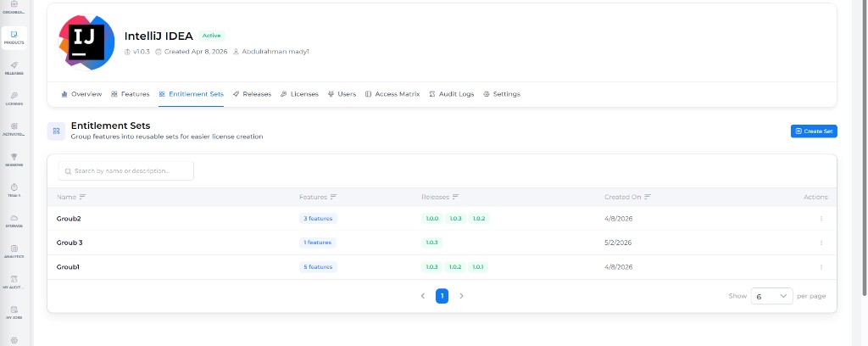Click the gear icon below My Jobs
868x346 pixels.
[14, 340]
